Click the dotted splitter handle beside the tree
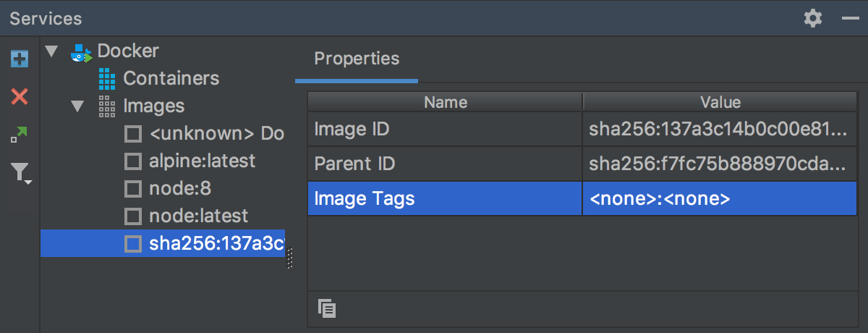Screen dimensions: 868x333 (290, 258)
